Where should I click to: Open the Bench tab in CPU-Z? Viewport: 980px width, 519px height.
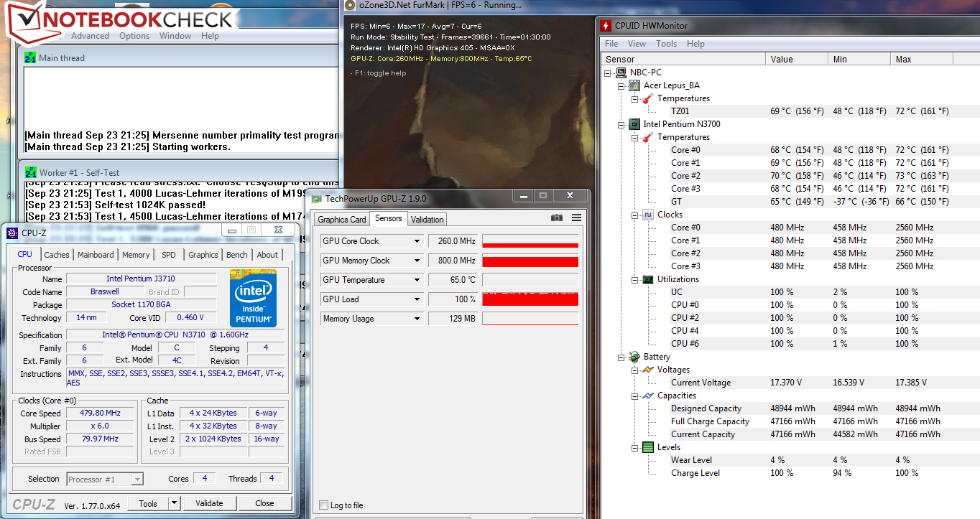[x=237, y=255]
